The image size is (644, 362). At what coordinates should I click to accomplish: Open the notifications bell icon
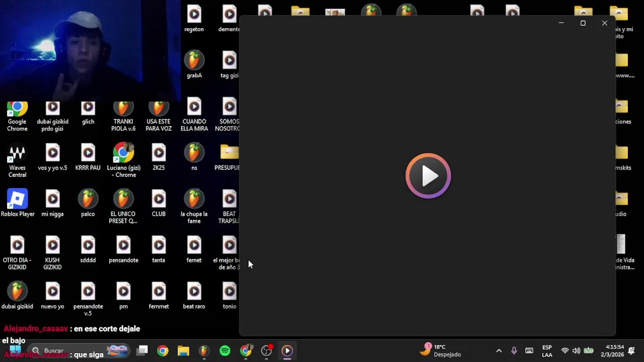coord(632,350)
